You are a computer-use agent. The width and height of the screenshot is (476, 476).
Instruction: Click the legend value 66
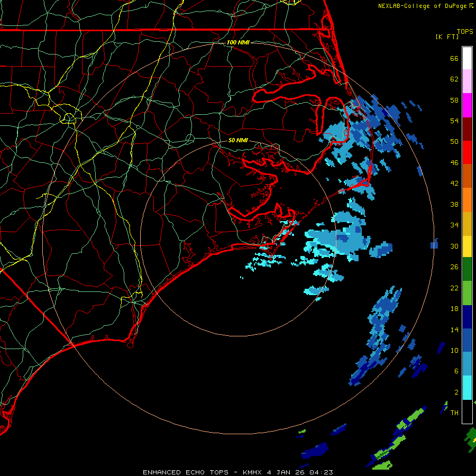click(x=454, y=58)
